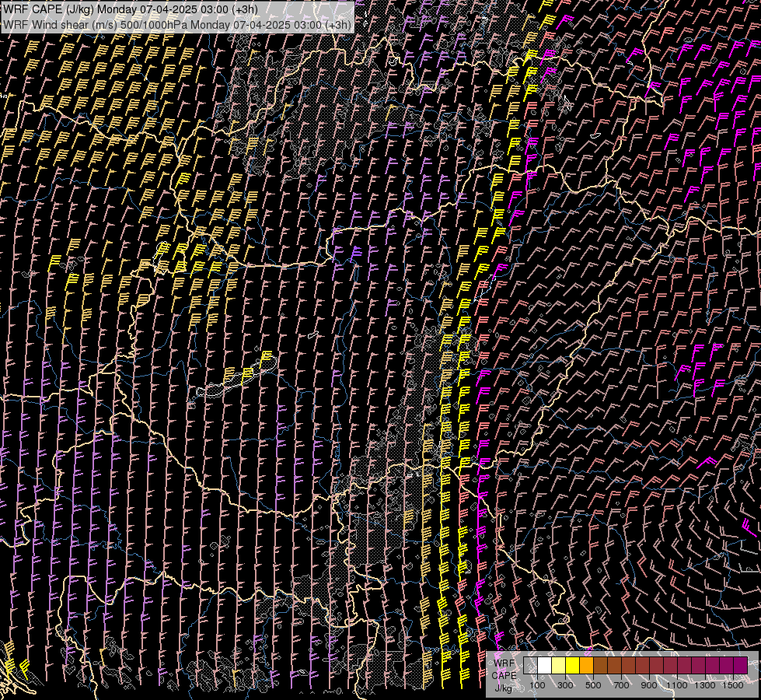Image resolution: width=761 pixels, height=700 pixels.
Task: Click the 100 legend value label
Action: 537,685
